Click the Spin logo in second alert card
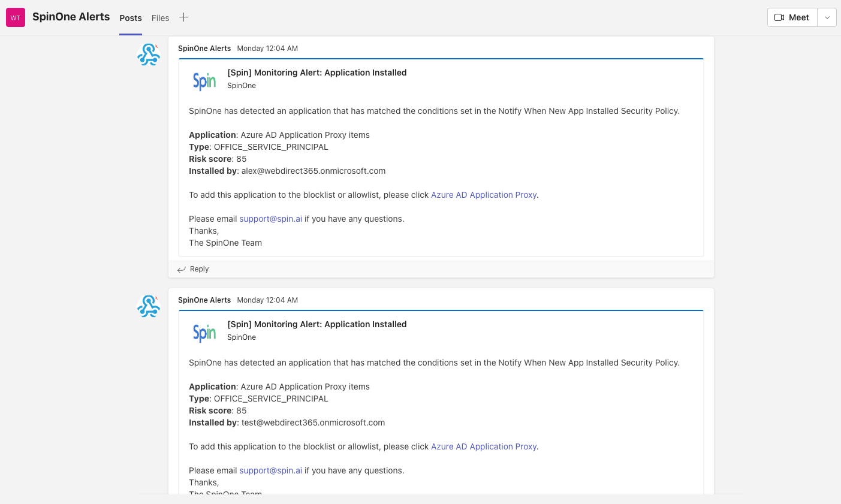This screenshot has width=841, height=504. (x=204, y=332)
